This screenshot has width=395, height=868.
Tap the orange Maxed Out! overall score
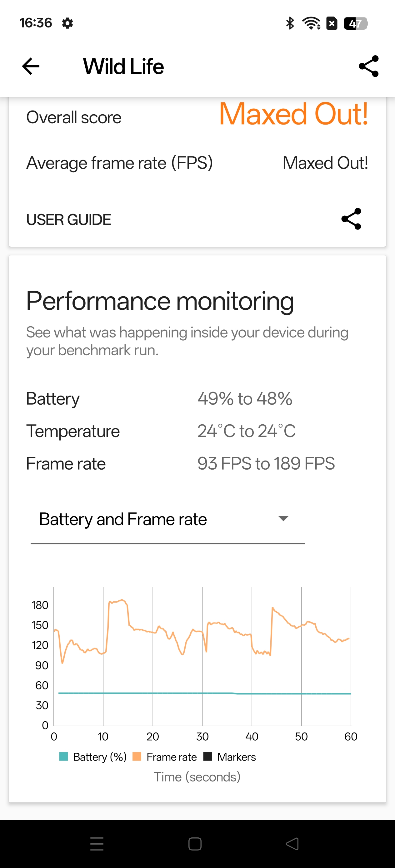(293, 114)
